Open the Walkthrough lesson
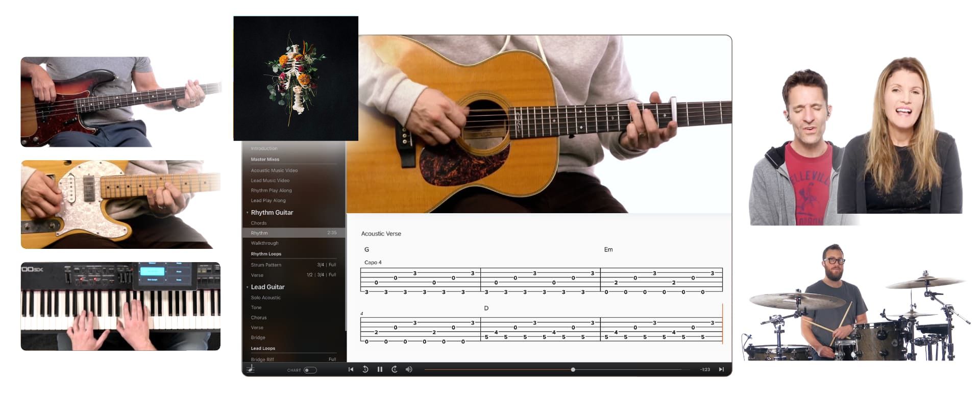980x408 pixels. click(264, 243)
